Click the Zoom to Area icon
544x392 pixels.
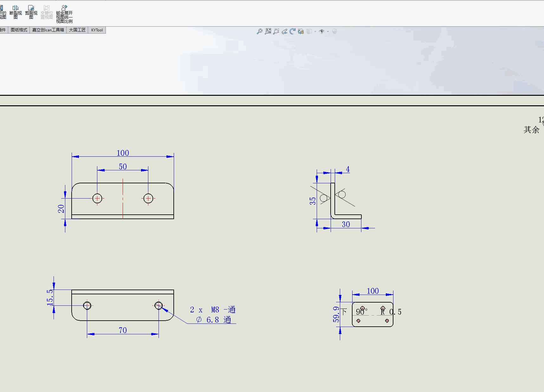(x=276, y=31)
